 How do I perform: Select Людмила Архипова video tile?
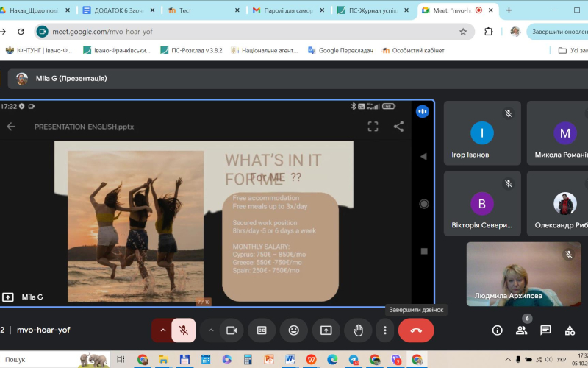523,274
